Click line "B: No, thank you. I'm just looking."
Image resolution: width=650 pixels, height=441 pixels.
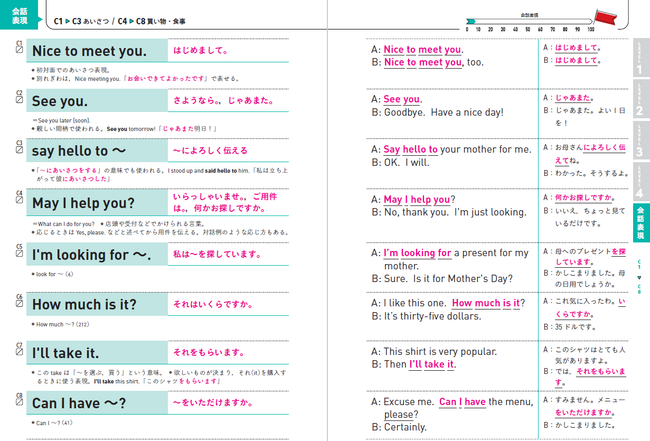449,212
